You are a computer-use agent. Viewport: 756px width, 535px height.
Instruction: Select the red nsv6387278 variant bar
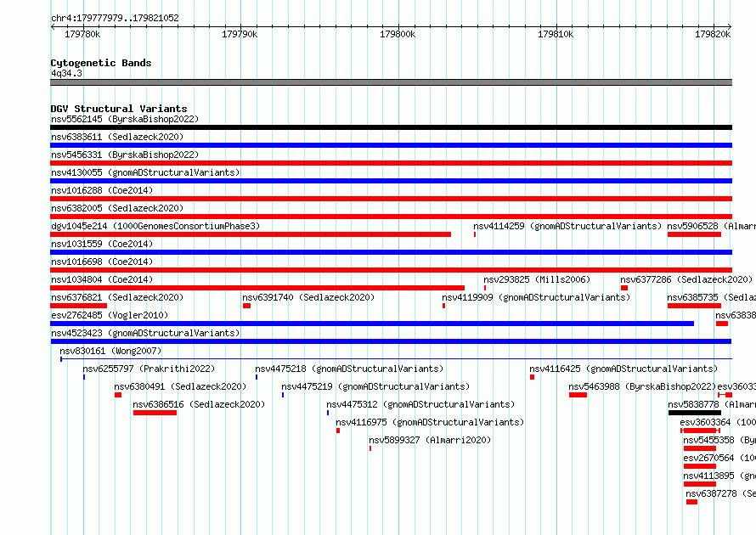(692, 502)
